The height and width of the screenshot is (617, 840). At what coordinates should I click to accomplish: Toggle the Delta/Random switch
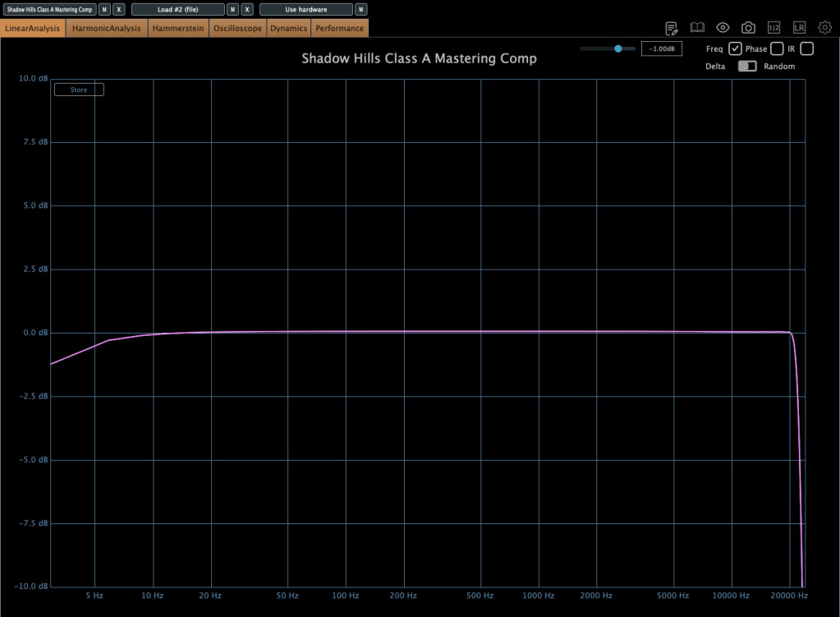(747, 67)
